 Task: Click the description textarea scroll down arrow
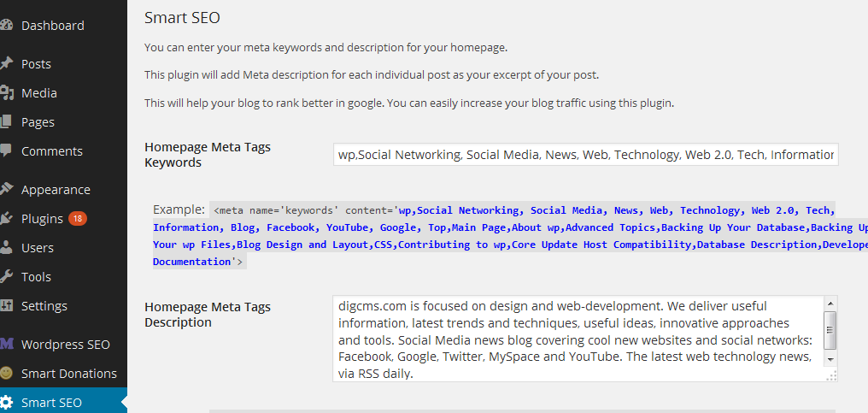830,359
